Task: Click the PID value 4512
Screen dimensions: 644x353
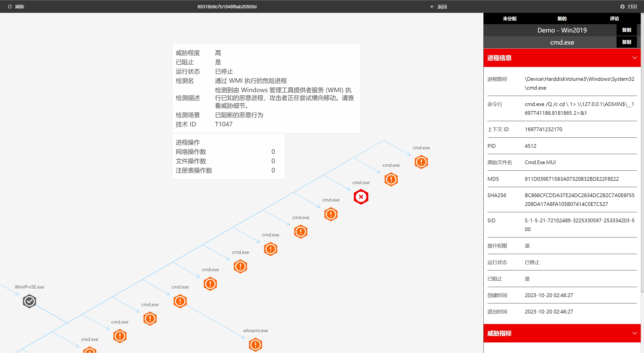Action: click(530, 146)
